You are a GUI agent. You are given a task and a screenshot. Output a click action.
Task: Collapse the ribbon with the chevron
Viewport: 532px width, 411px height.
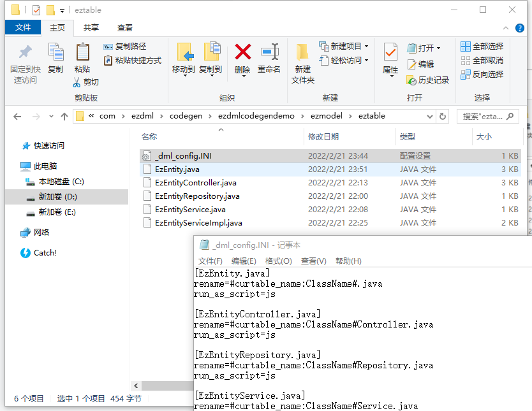[x=506, y=28]
